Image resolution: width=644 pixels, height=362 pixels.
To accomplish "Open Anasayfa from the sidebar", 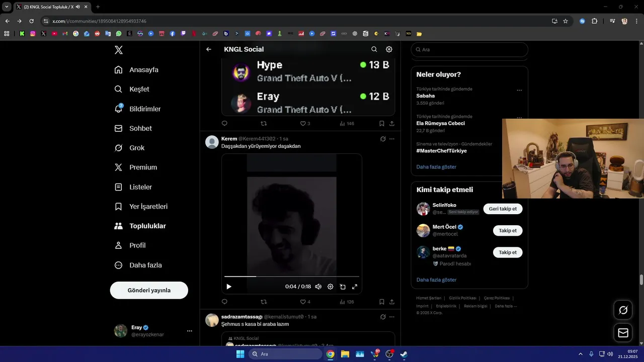I will click(x=136, y=70).
